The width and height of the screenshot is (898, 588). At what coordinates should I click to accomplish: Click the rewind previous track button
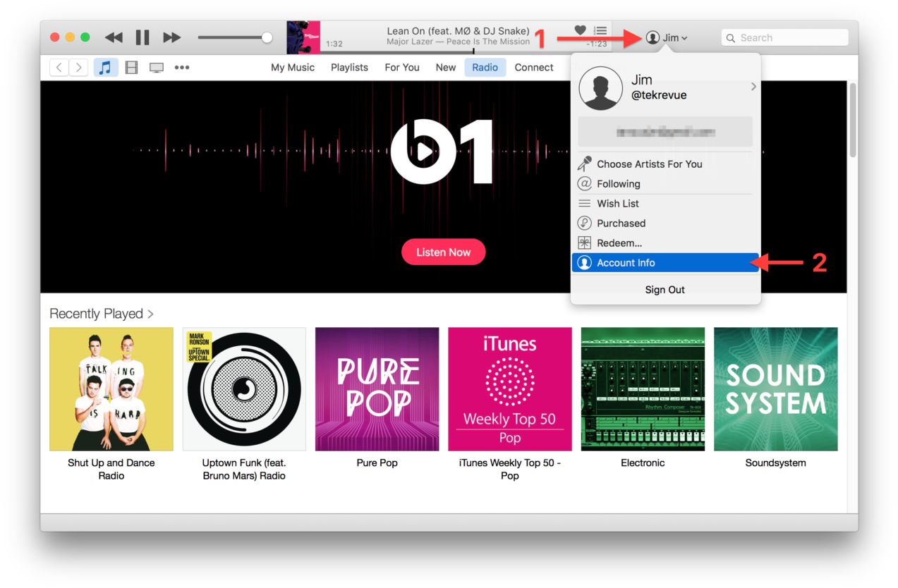point(114,37)
